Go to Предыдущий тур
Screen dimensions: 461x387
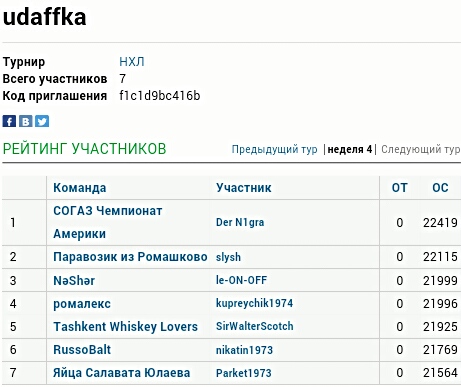click(274, 149)
